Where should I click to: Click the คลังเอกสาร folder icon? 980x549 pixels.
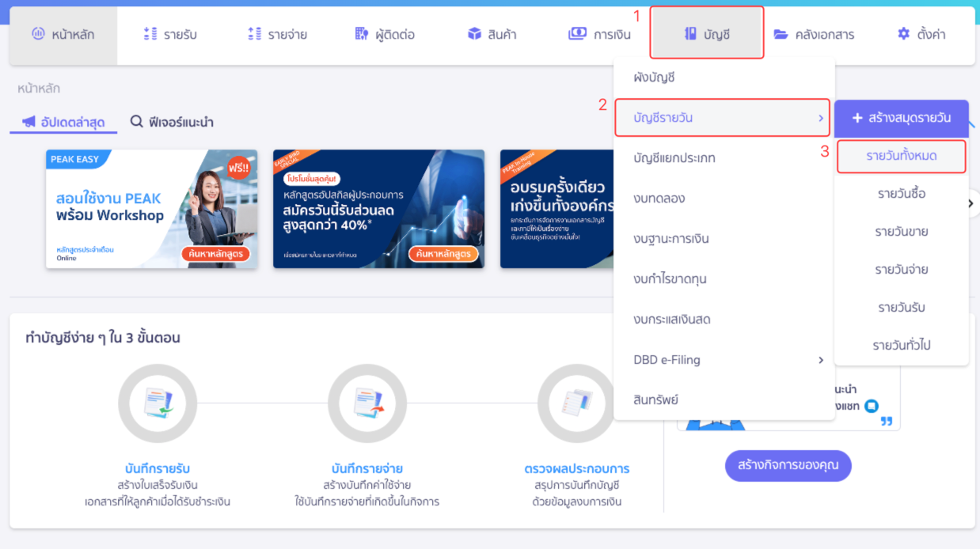[x=781, y=34]
